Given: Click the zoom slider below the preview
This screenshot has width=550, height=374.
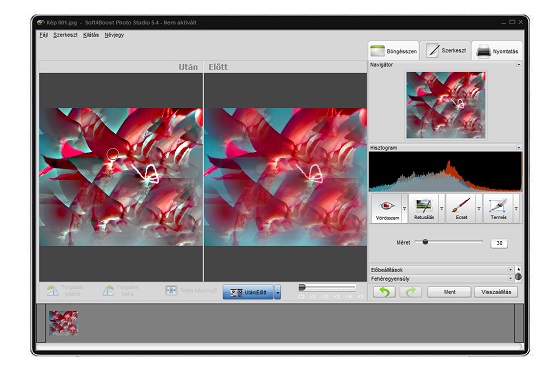Looking at the screenshot, I should click(x=328, y=288).
